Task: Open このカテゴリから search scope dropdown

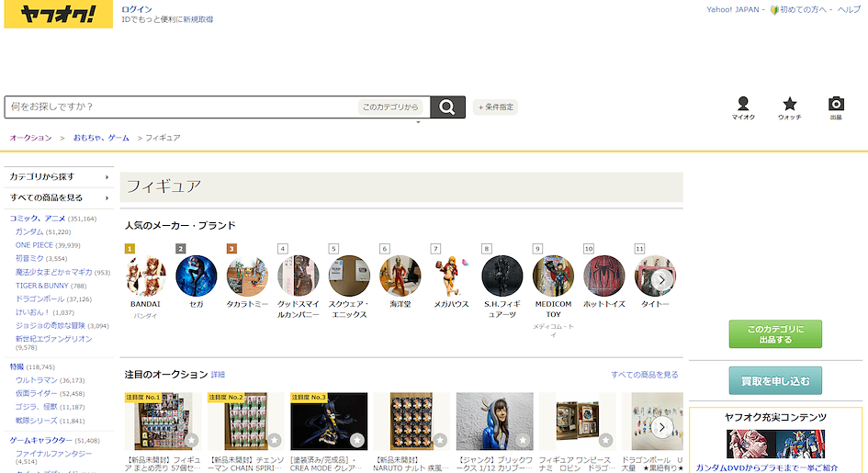Action: [x=390, y=107]
